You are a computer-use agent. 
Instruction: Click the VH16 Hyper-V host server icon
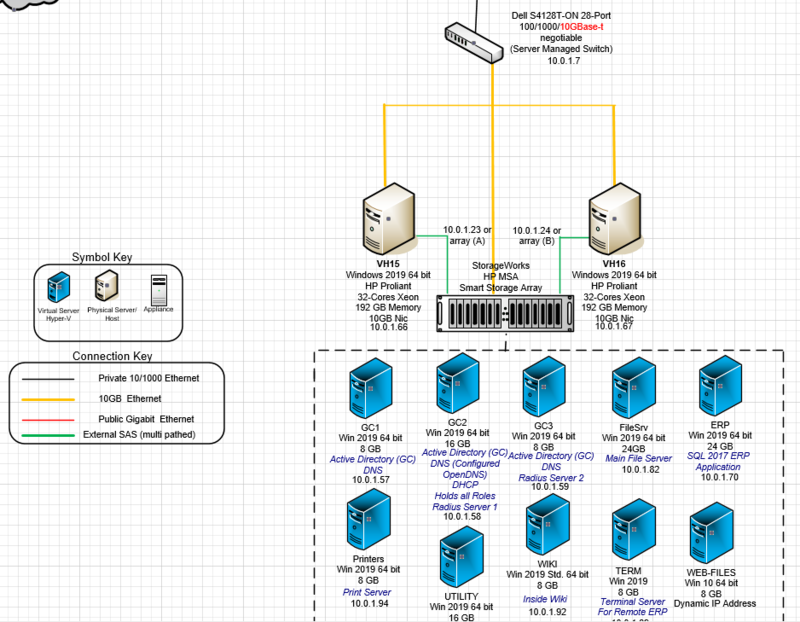(613, 218)
